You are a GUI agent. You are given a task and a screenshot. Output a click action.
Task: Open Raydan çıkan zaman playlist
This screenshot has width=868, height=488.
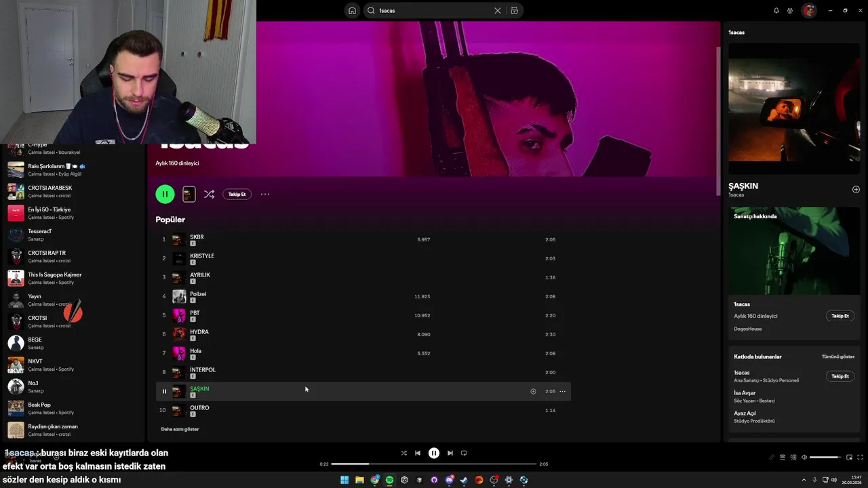73,430
